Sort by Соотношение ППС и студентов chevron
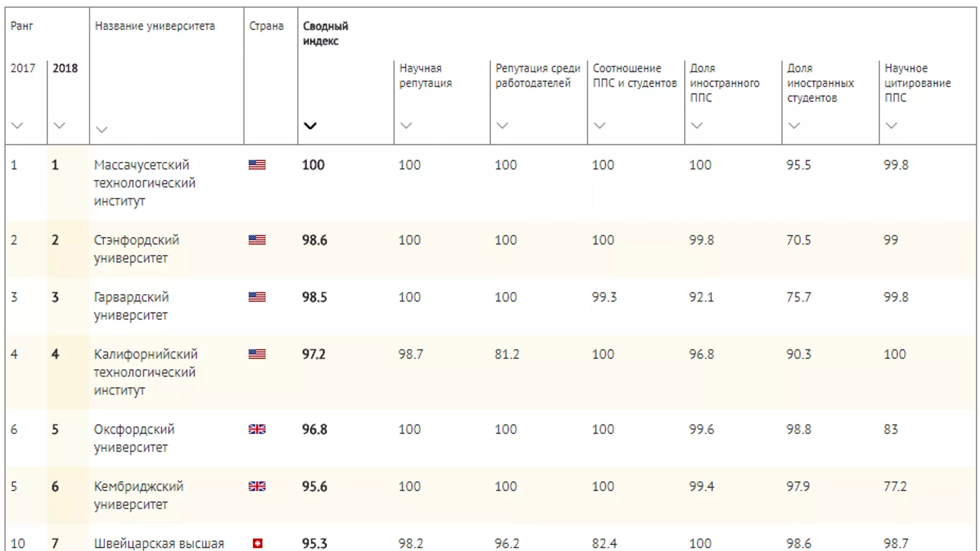Image resolution: width=980 pixels, height=551 pixels. (600, 126)
